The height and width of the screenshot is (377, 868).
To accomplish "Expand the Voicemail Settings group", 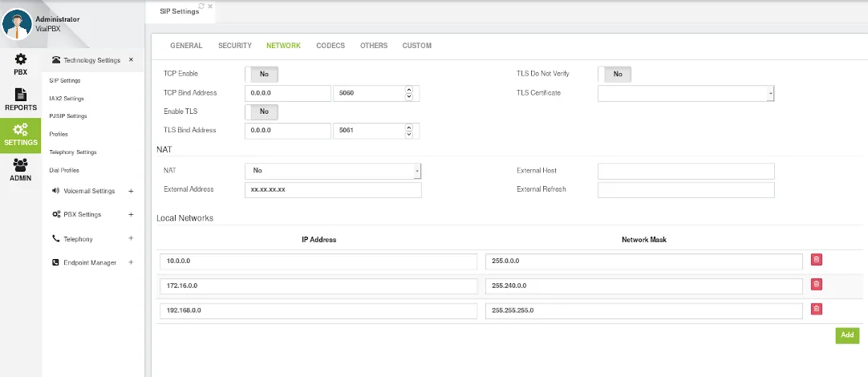I will [x=131, y=191].
